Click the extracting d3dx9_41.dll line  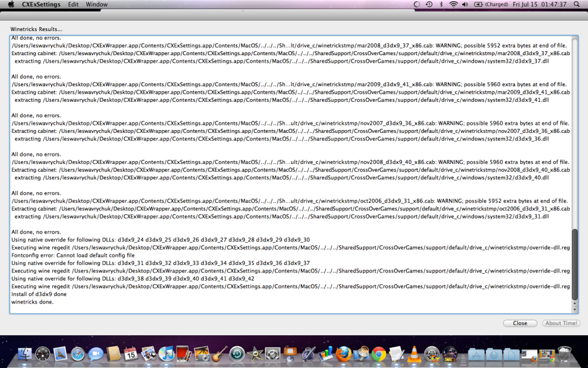[281, 100]
